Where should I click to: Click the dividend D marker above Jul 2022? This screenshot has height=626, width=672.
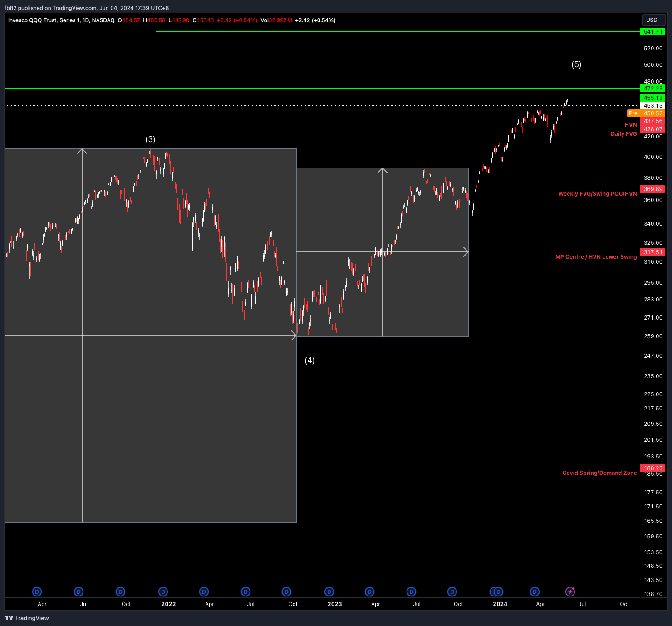[245, 591]
